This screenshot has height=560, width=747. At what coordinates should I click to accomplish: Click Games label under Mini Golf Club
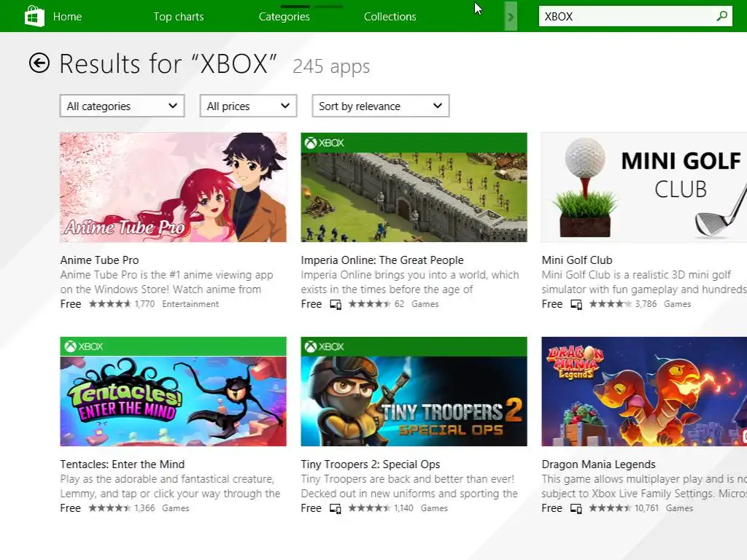pos(678,304)
